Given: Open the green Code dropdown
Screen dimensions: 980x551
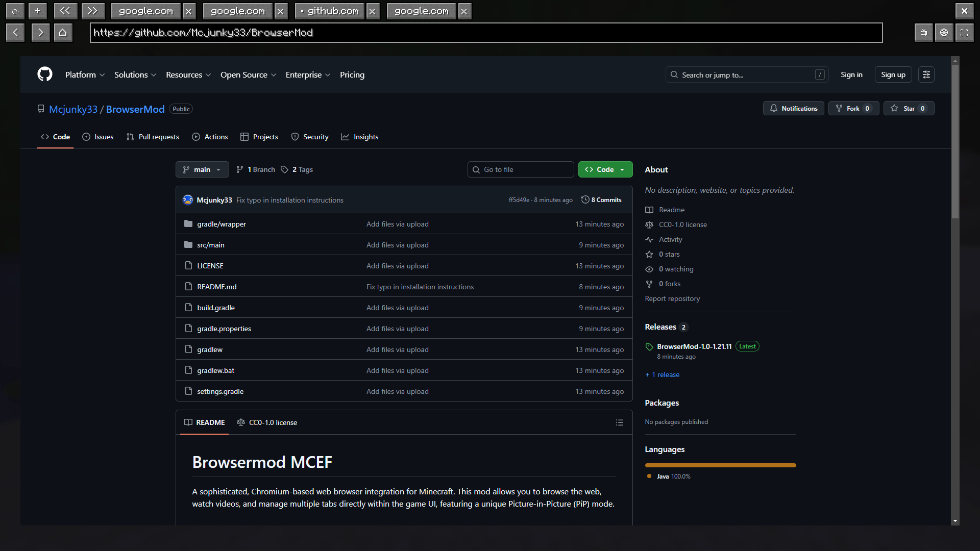Looking at the screenshot, I should (605, 169).
